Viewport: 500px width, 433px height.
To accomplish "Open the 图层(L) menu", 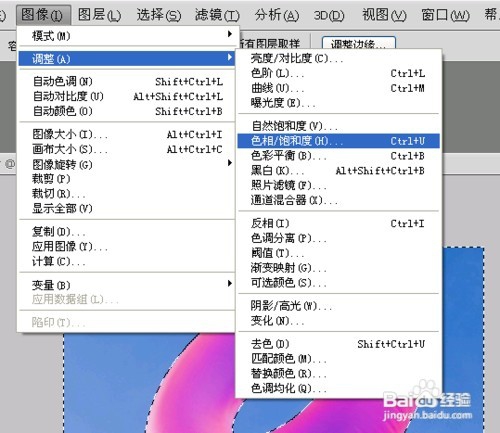I will tap(99, 15).
